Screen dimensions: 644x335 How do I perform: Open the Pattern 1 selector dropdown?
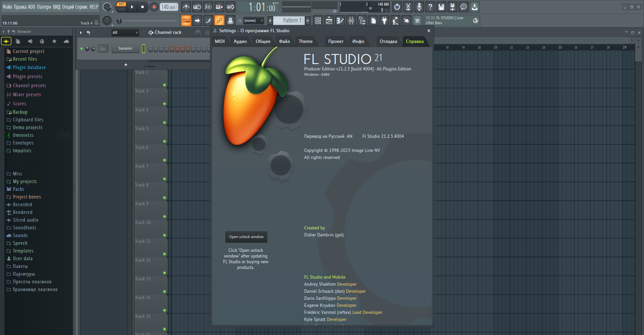289,20
